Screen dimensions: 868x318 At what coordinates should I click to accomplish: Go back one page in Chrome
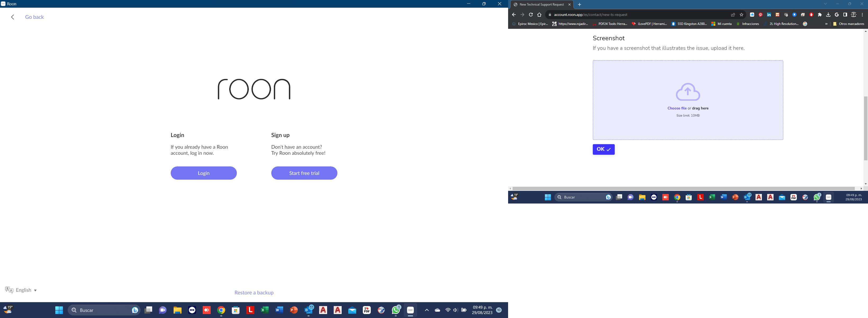pyautogui.click(x=514, y=15)
